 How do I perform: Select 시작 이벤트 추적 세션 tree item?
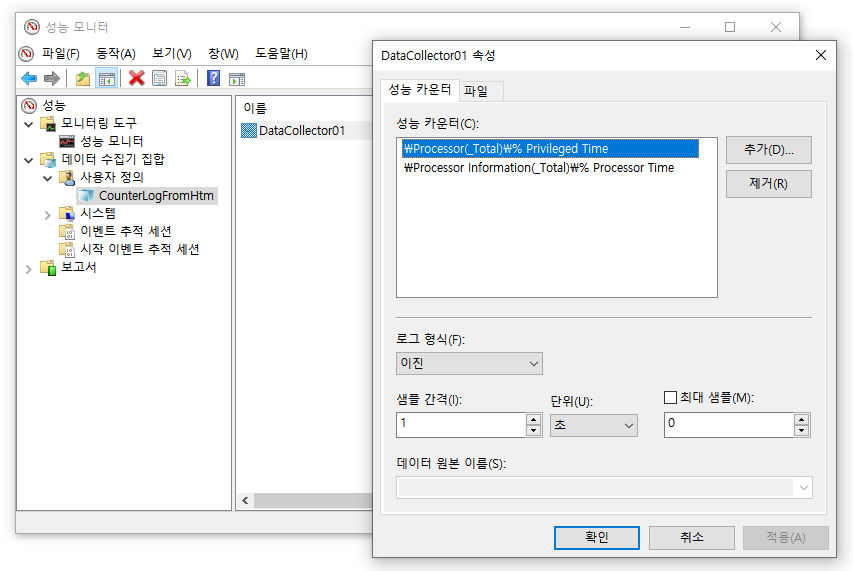click(140, 249)
